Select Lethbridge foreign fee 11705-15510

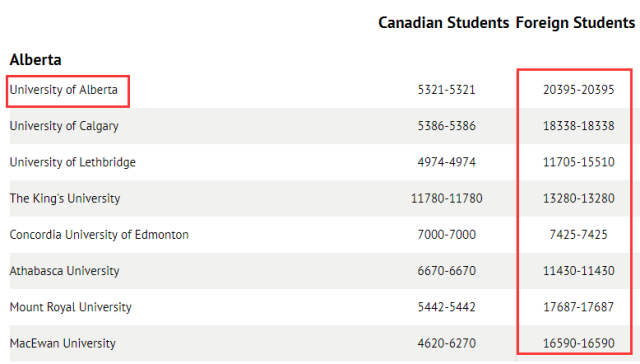click(578, 162)
